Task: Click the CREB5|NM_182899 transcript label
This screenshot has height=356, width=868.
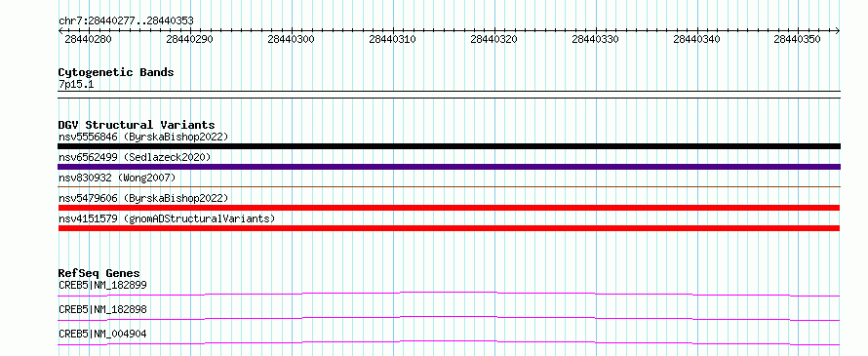Action: (102, 285)
